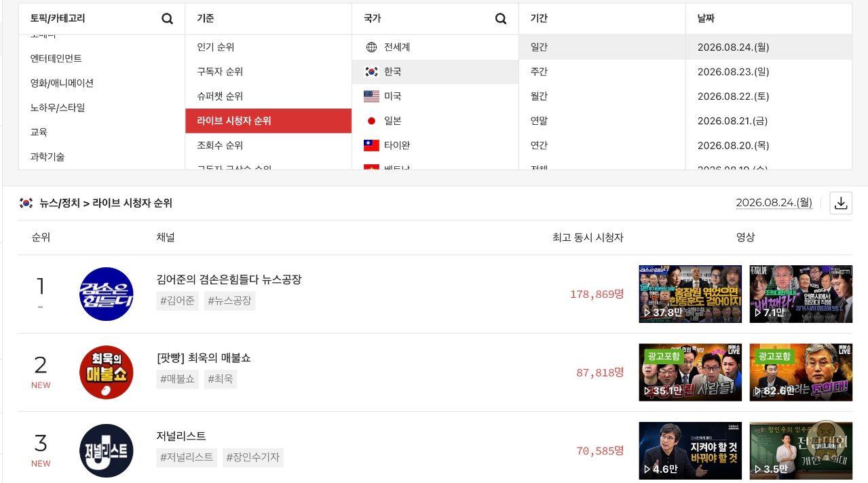
Task: Select the 전세계 globe option
Action: point(435,47)
